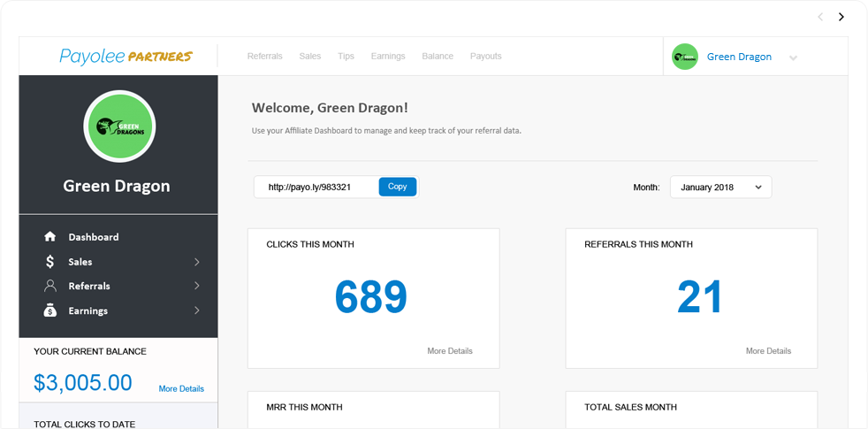Click the Dashboard home icon
The width and height of the screenshot is (868, 429).
50,237
